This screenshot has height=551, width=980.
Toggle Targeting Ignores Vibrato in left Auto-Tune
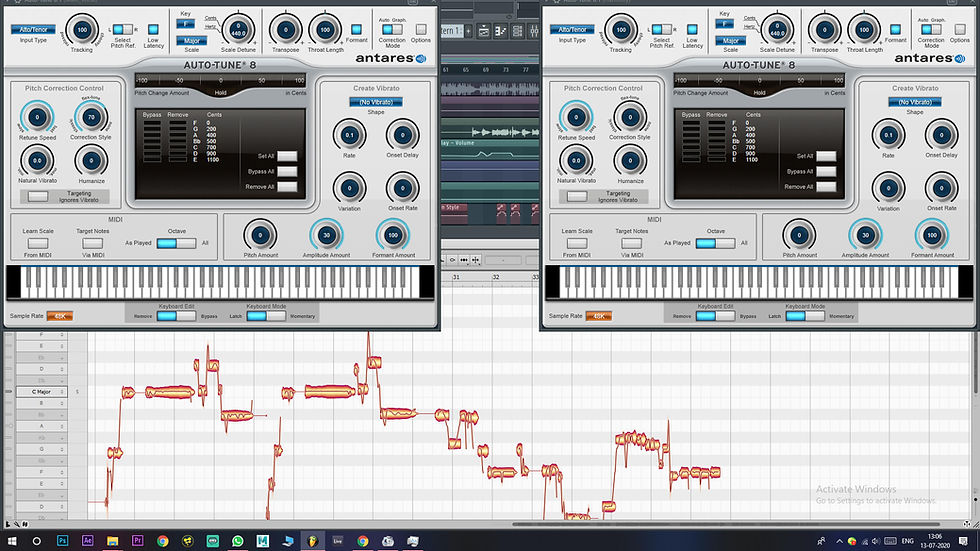38,196
